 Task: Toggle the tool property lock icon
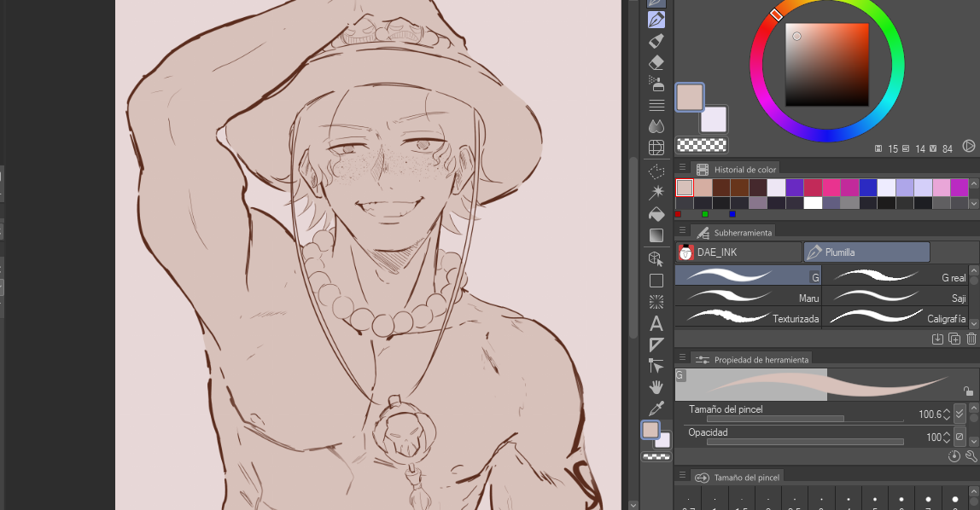[x=968, y=391]
